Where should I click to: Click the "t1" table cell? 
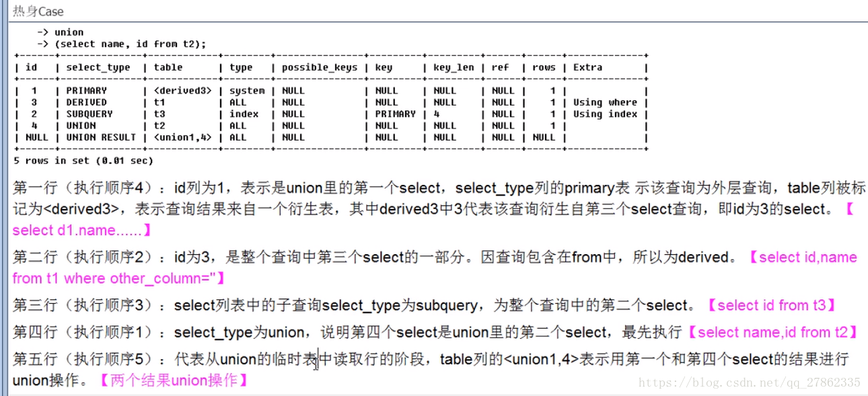[x=159, y=102]
